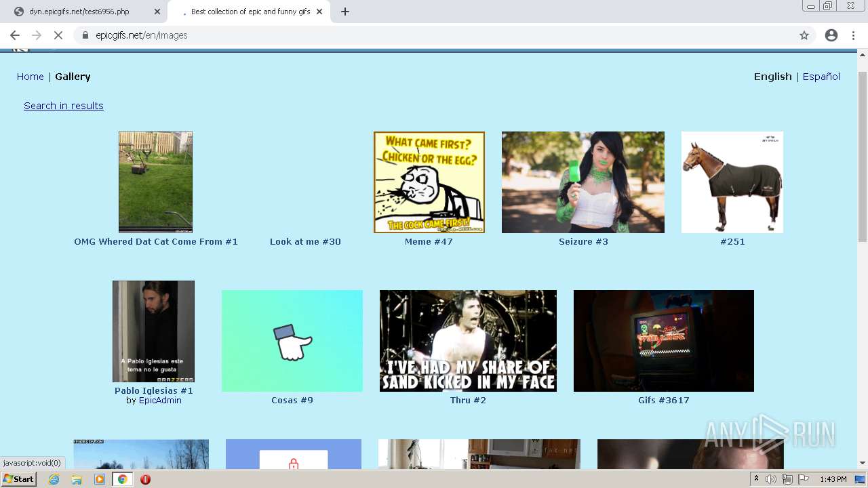Open the sand kicked in my face thumbnail
This screenshot has height=488, width=868.
(468, 341)
